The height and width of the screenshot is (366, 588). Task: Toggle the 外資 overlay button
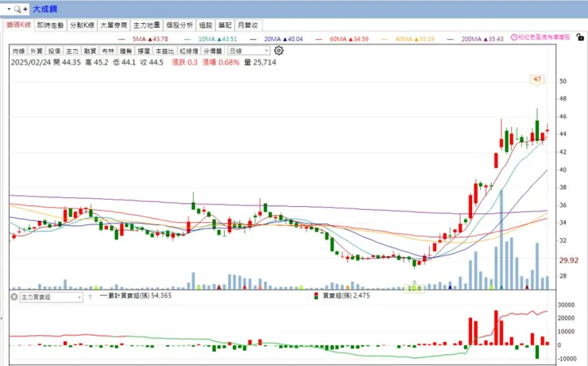37,51
